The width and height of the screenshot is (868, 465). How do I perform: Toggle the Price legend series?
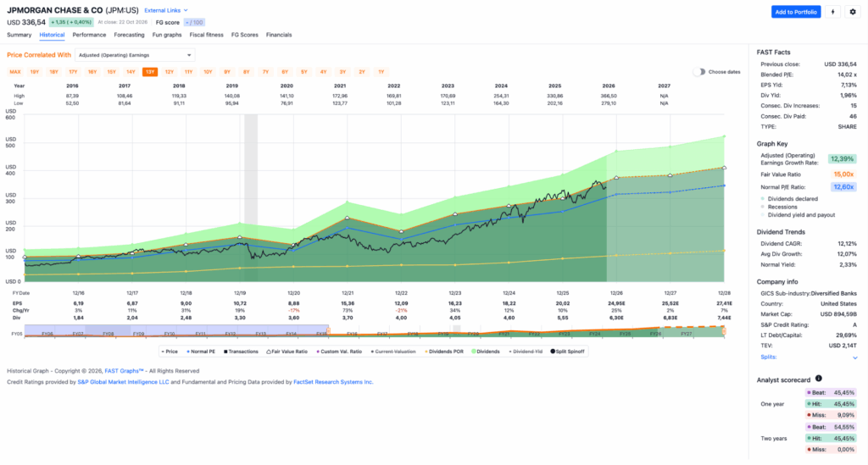click(x=170, y=352)
